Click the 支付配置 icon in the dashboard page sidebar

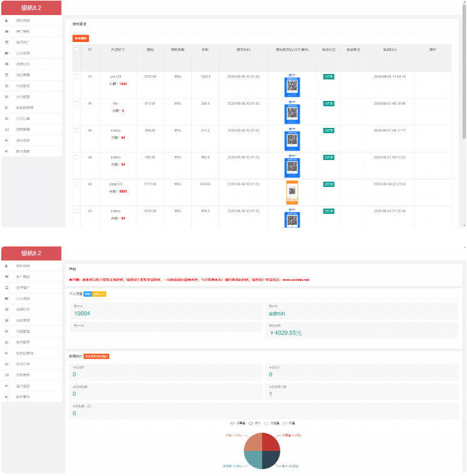(x=7, y=342)
